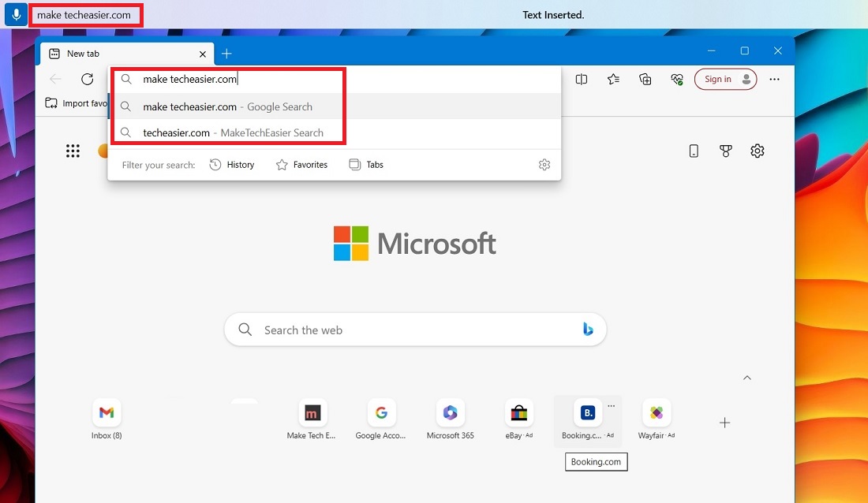Filter search results by History
The image size is (868, 503).
(232, 164)
